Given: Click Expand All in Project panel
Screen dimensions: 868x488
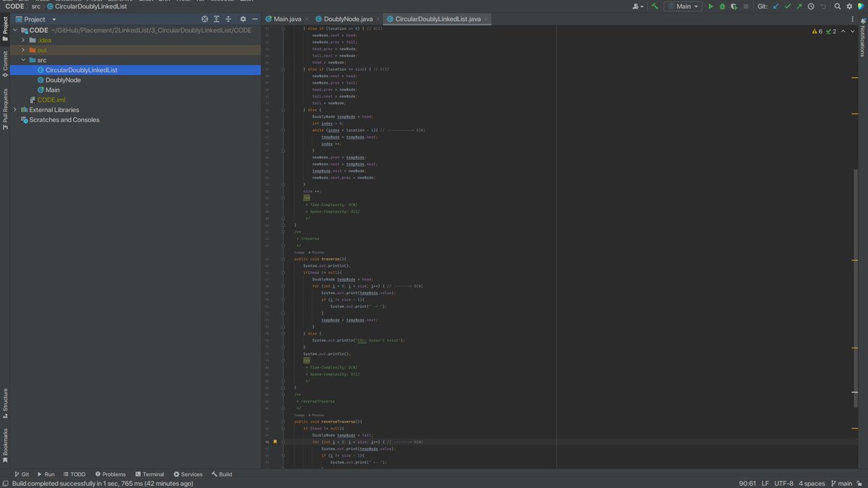Looking at the screenshot, I should click(217, 19).
